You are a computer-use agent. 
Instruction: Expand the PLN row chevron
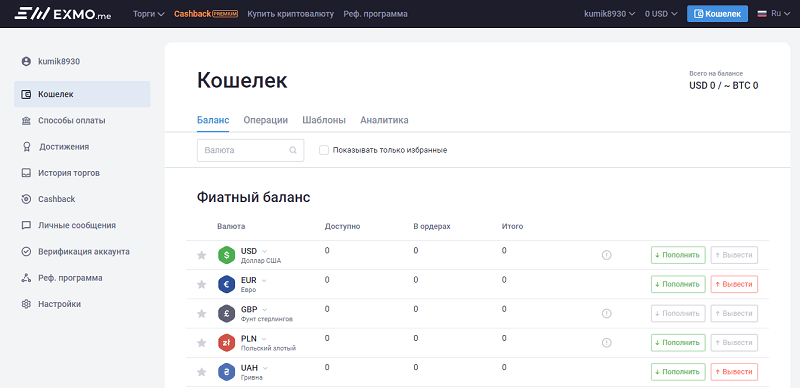coord(264,338)
